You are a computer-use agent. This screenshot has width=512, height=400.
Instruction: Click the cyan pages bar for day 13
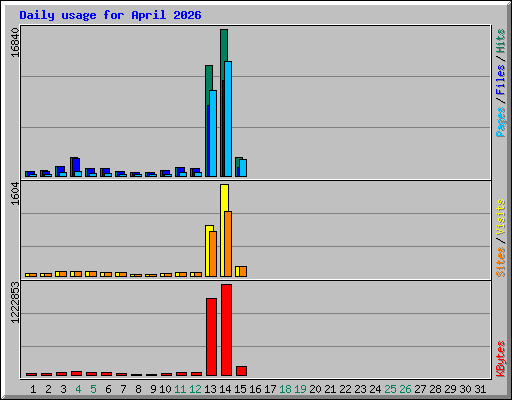pyautogui.click(x=213, y=133)
